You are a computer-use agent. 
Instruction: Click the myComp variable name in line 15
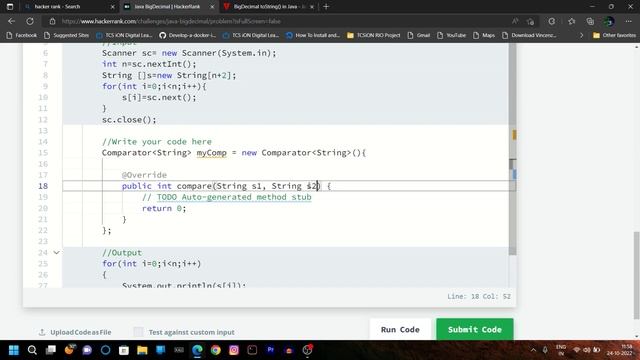[211, 153]
